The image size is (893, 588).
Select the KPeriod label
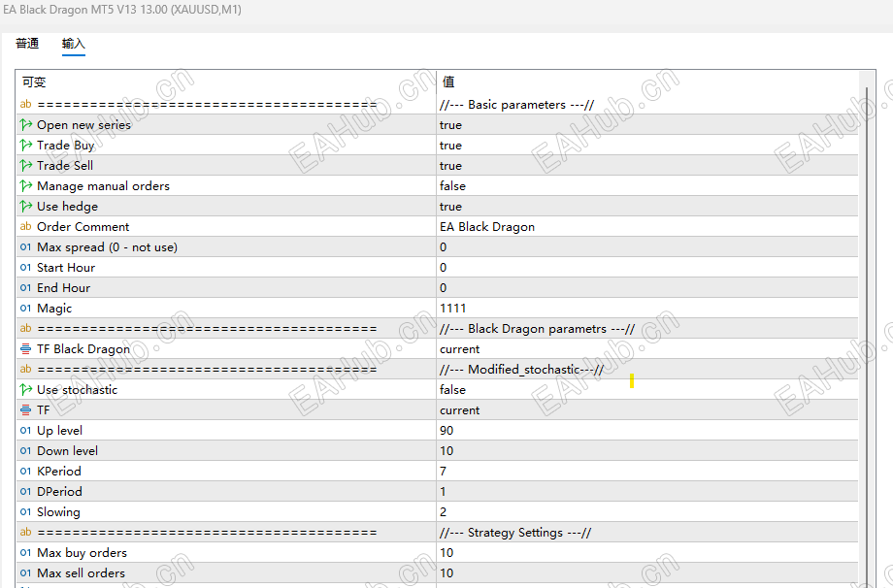pos(58,471)
